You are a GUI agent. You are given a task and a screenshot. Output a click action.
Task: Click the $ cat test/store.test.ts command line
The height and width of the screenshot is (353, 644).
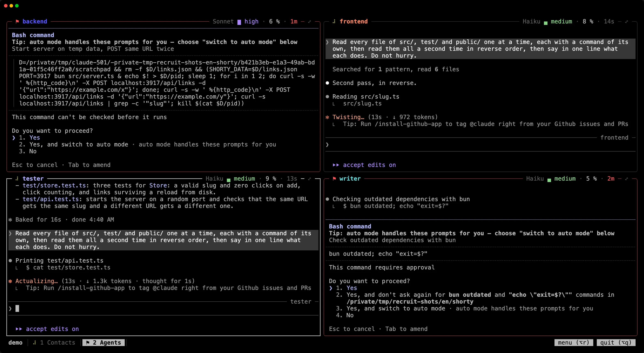(x=68, y=267)
